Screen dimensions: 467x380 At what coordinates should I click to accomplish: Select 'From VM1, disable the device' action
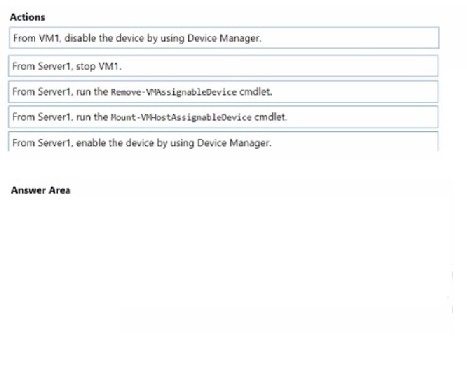click(224, 38)
